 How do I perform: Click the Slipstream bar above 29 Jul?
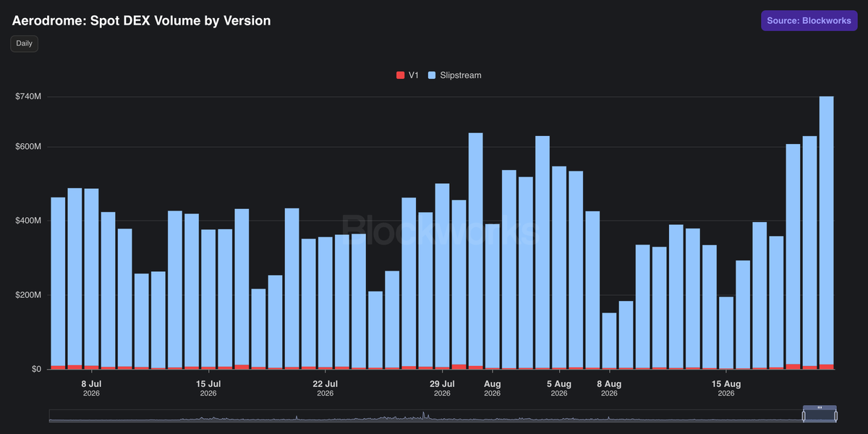point(442,275)
